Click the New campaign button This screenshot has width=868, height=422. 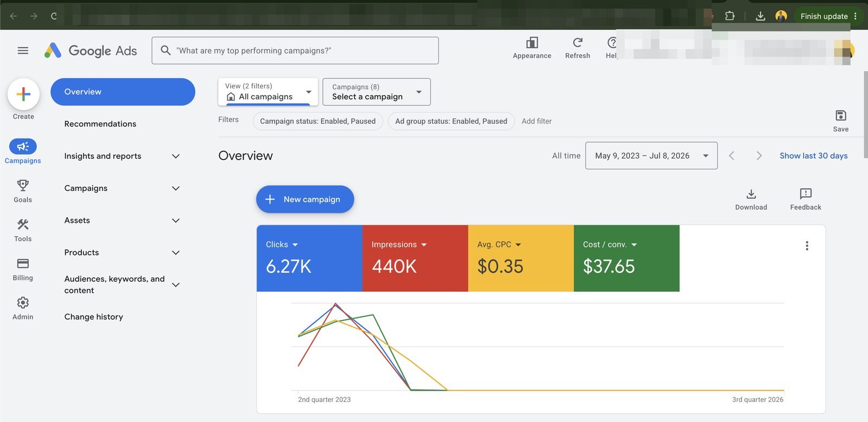305,200
